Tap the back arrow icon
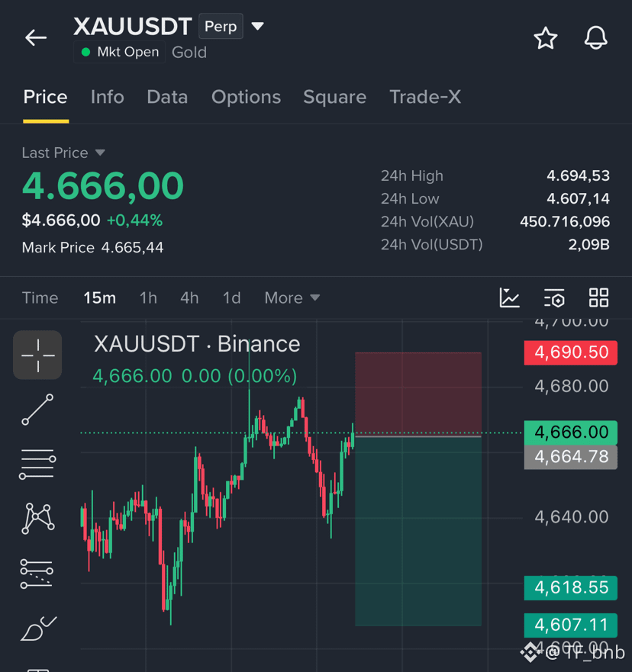The image size is (632, 672). pyautogui.click(x=36, y=37)
